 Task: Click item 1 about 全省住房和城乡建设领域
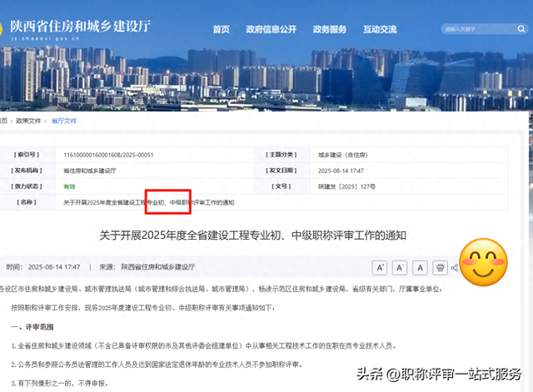point(203,345)
